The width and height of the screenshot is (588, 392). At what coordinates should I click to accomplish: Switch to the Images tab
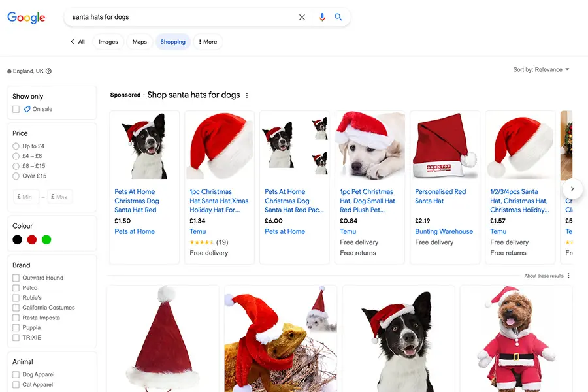click(x=108, y=41)
